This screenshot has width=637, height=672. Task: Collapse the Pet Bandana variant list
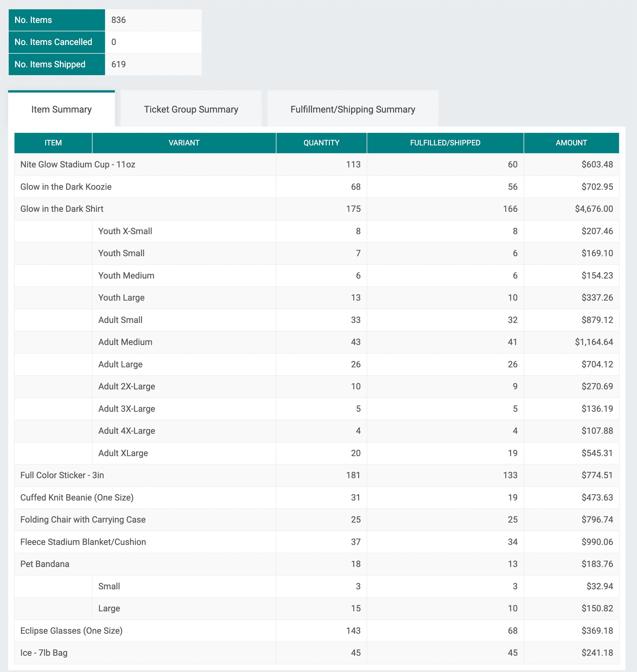click(44, 564)
